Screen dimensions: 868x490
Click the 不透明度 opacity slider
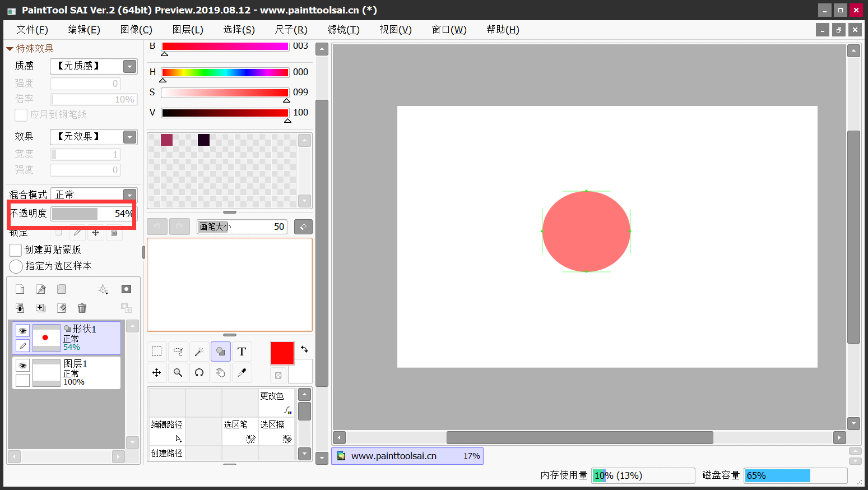[x=92, y=214]
